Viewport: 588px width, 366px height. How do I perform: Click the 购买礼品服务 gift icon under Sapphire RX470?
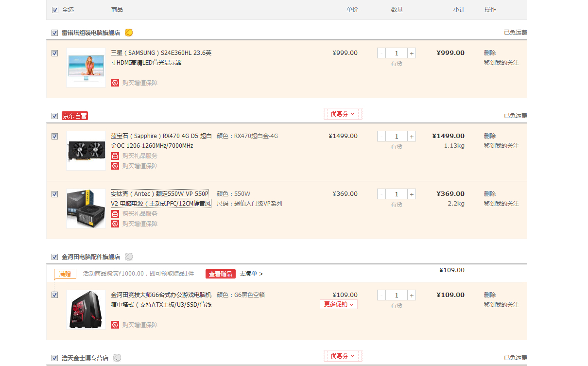point(115,156)
